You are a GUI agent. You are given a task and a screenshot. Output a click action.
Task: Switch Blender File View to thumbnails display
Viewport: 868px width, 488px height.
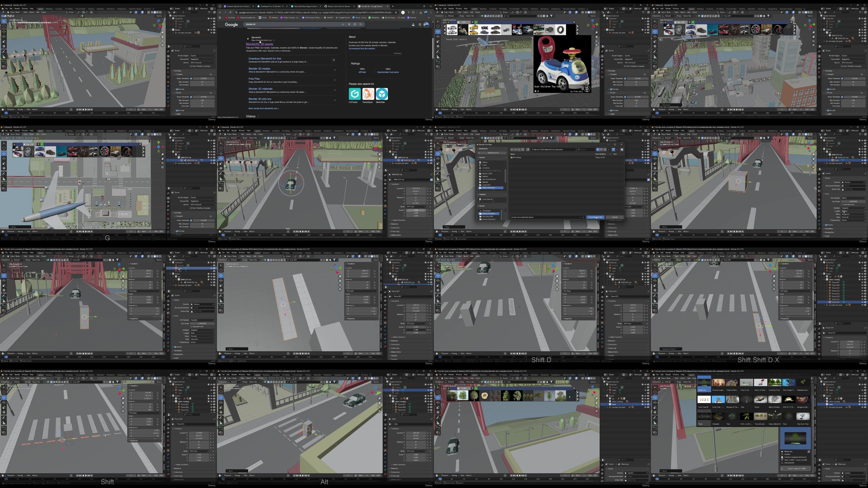pyautogui.click(x=605, y=150)
